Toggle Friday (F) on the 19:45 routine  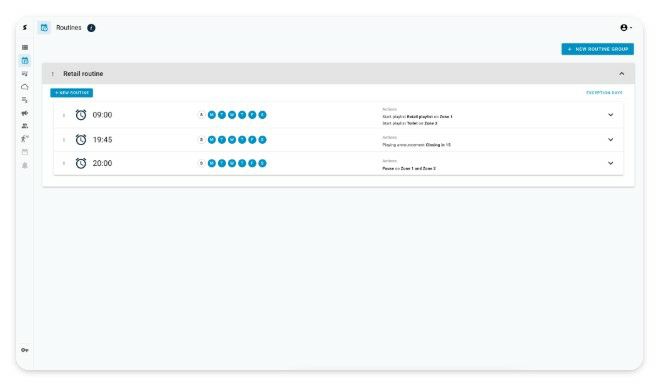pyautogui.click(x=252, y=140)
